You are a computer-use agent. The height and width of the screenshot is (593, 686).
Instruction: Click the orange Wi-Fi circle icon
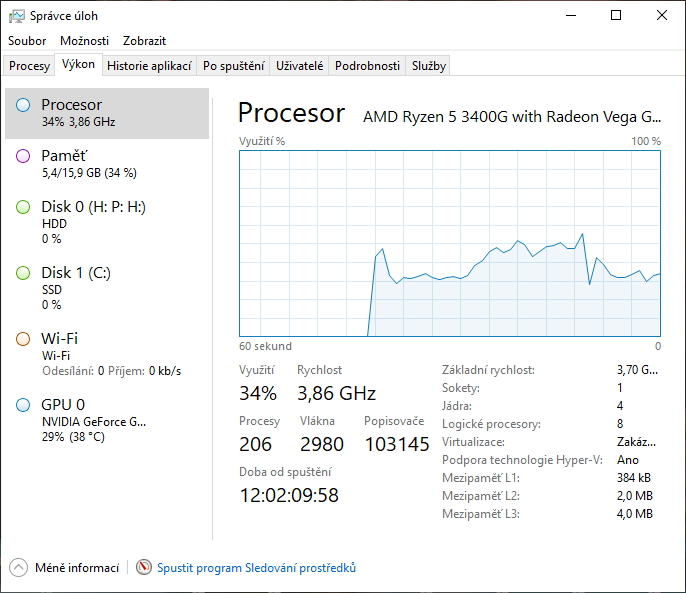tap(23, 339)
